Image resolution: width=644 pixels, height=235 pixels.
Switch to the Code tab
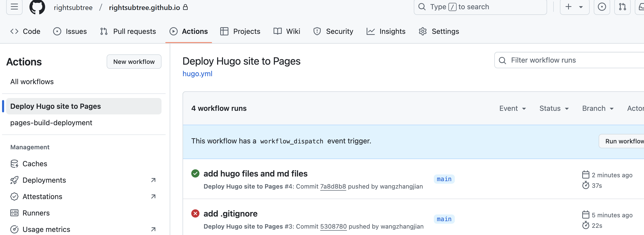(x=25, y=31)
